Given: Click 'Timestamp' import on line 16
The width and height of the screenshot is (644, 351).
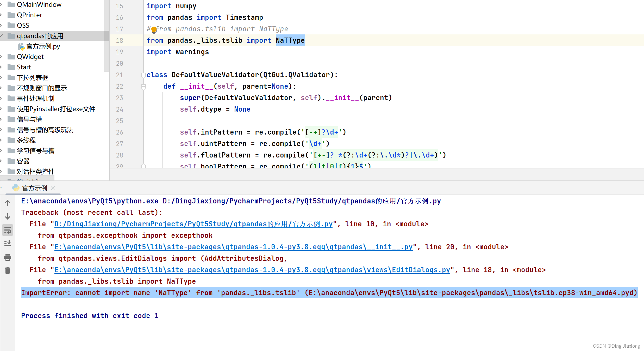Looking at the screenshot, I should pyautogui.click(x=244, y=17).
